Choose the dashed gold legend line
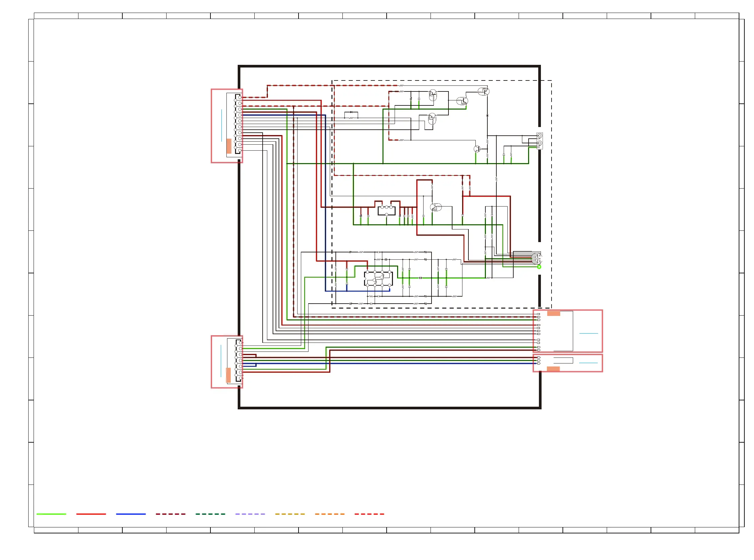 point(290,514)
